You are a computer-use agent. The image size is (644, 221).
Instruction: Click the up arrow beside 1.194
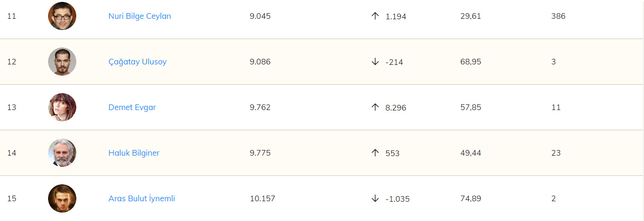click(x=375, y=16)
